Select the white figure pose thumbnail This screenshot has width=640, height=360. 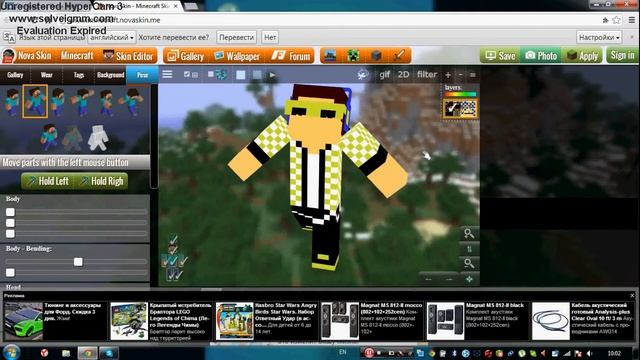tap(98, 138)
